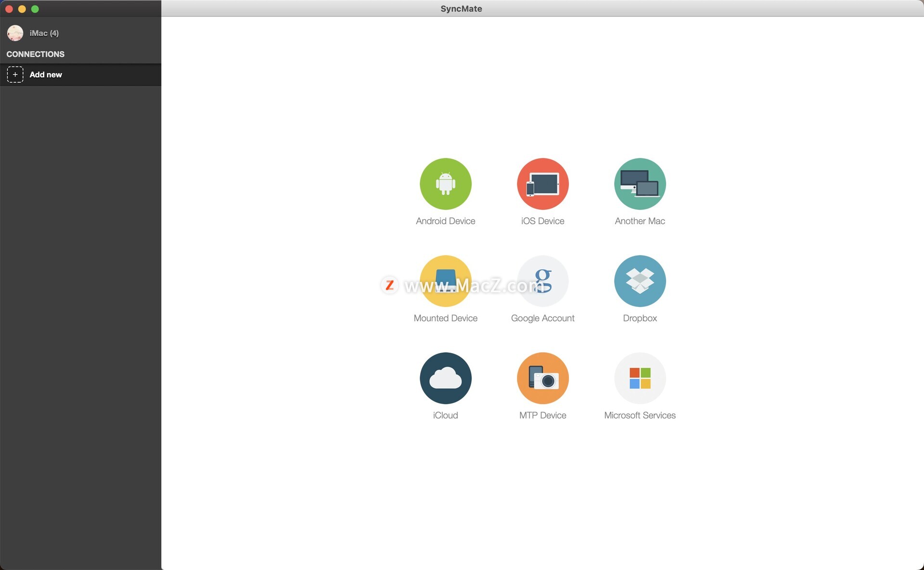924x570 pixels.
Task: Click the CONNECTIONS header text
Action: (x=35, y=54)
